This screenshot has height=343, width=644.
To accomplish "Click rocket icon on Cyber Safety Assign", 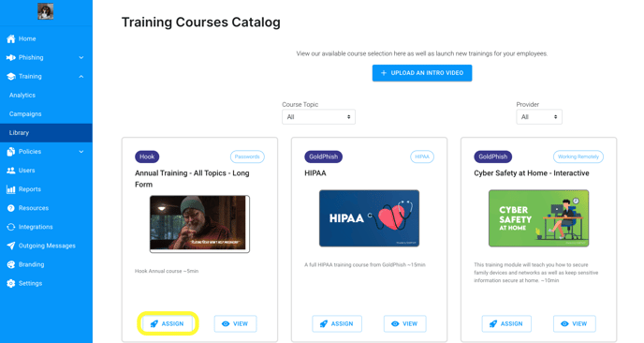I will click(x=493, y=323).
